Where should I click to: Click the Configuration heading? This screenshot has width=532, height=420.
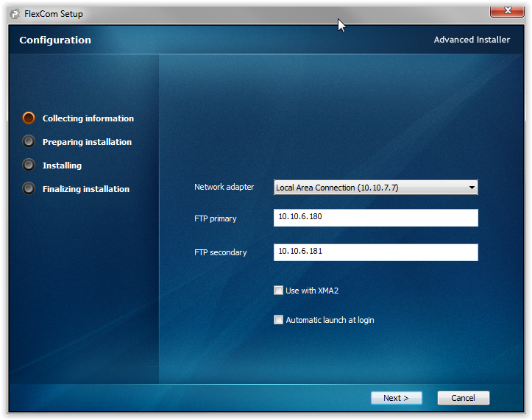[55, 40]
